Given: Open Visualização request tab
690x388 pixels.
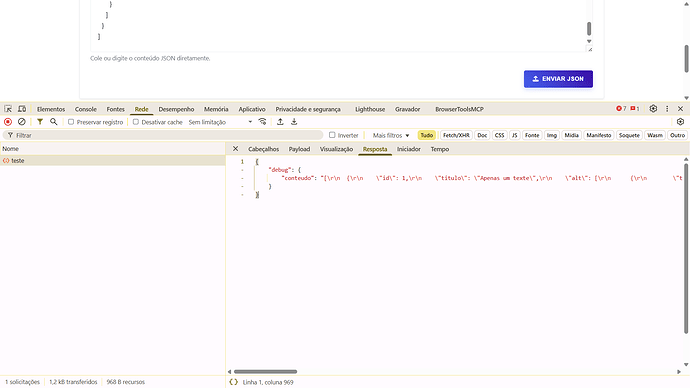Looking at the screenshot, I should 336,149.
